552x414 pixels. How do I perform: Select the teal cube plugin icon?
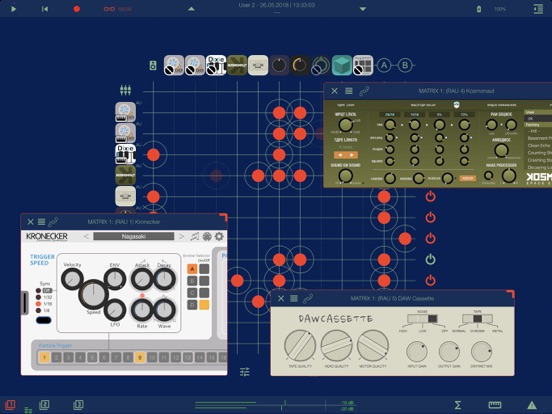click(342, 65)
